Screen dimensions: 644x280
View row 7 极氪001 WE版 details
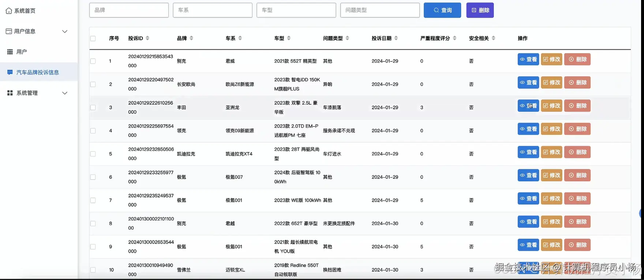pyautogui.click(x=528, y=198)
